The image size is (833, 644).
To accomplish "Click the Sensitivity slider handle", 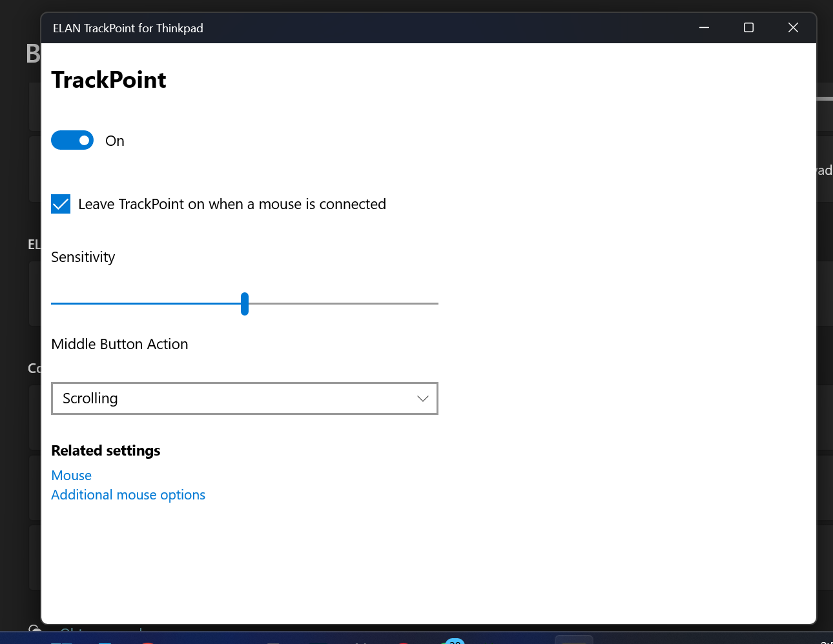I will (x=245, y=303).
